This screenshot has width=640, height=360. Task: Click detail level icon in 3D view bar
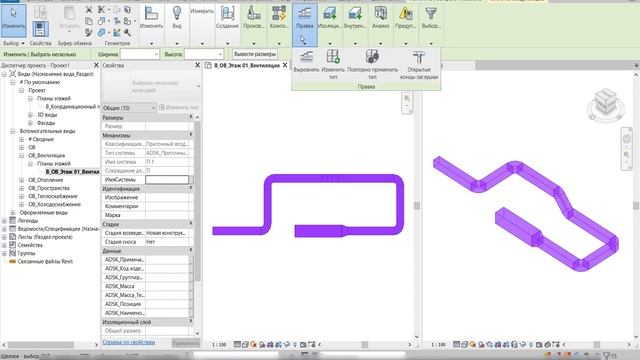click(x=456, y=344)
